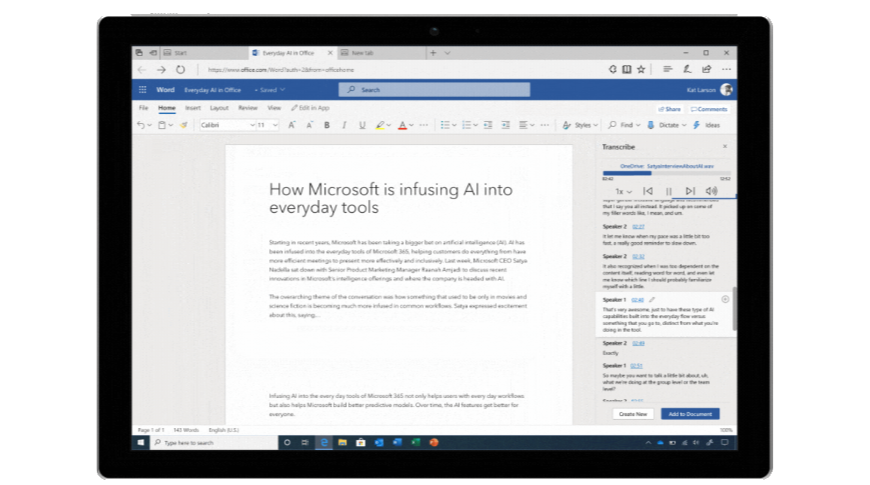Click Kat Larson's profile picture
This screenshot has height=485, width=870.
(726, 89)
